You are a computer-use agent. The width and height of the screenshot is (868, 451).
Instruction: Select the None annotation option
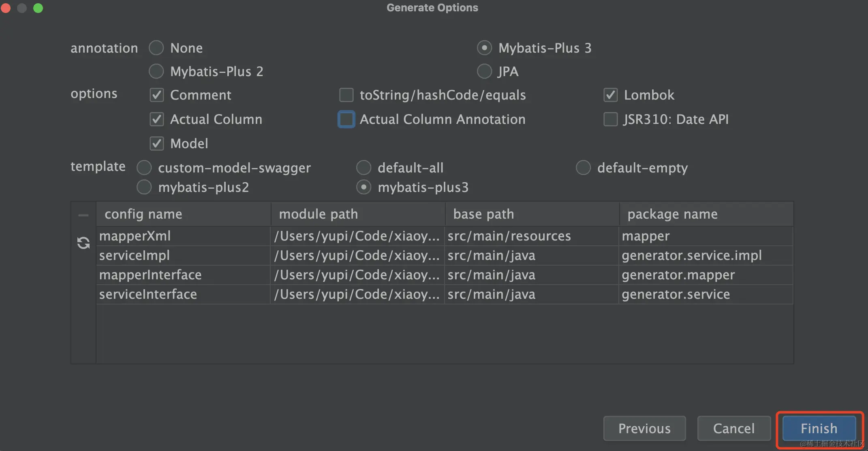coord(156,48)
